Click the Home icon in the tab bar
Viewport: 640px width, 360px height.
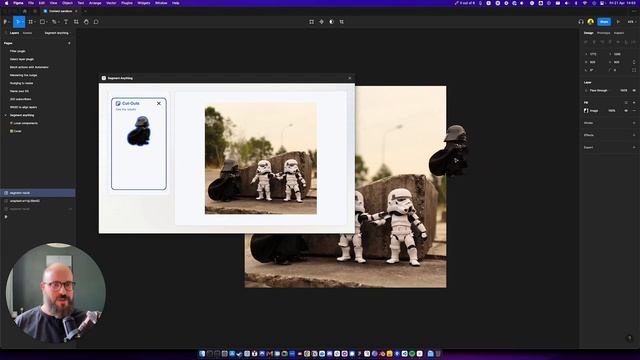[x=24, y=11]
